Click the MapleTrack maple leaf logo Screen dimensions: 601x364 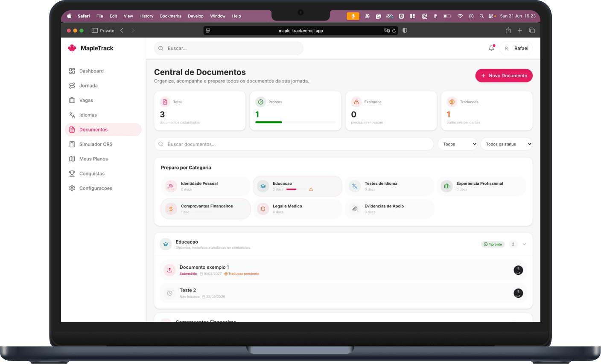pos(72,48)
